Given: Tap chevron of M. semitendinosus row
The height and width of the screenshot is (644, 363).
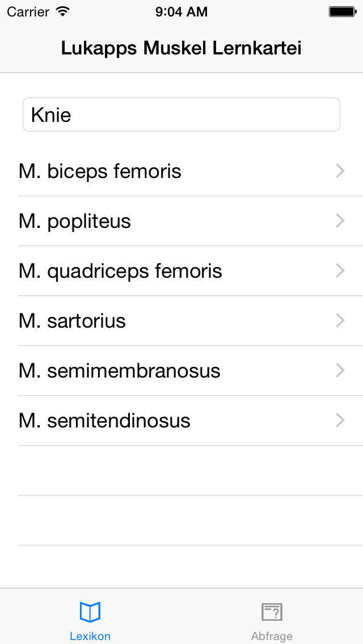Looking at the screenshot, I should (340, 421).
